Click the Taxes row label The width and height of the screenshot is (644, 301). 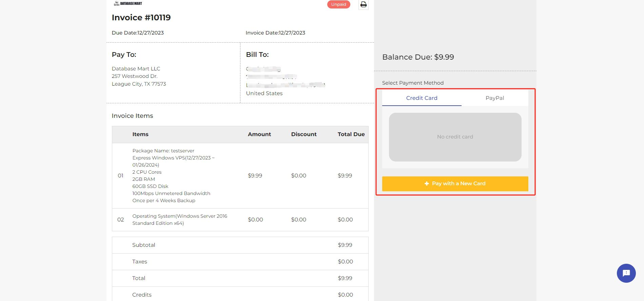tap(139, 262)
